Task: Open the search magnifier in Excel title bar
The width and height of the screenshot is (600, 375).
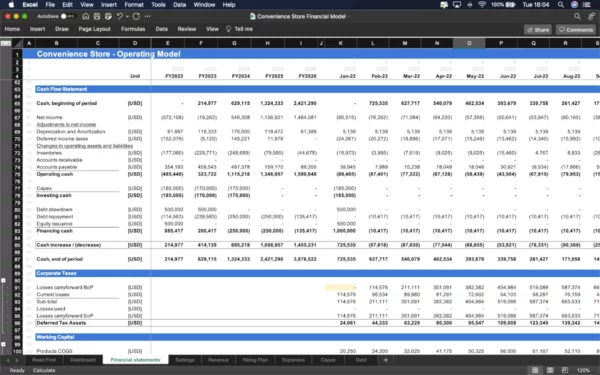Action: tap(577, 16)
